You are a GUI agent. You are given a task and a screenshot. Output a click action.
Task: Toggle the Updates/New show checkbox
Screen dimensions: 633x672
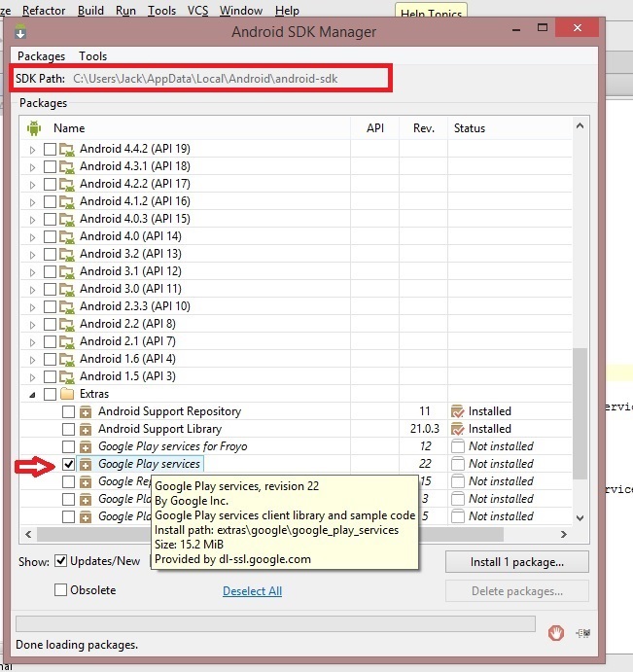click(x=61, y=561)
